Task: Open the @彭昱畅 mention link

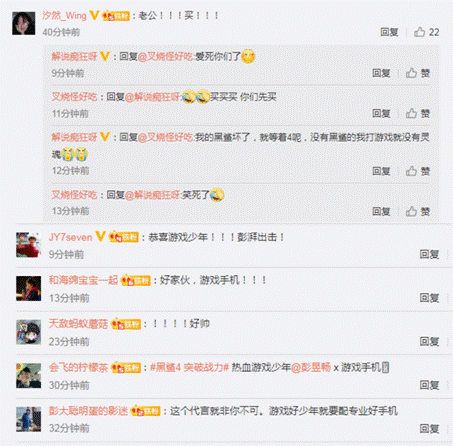Action: coord(311,367)
